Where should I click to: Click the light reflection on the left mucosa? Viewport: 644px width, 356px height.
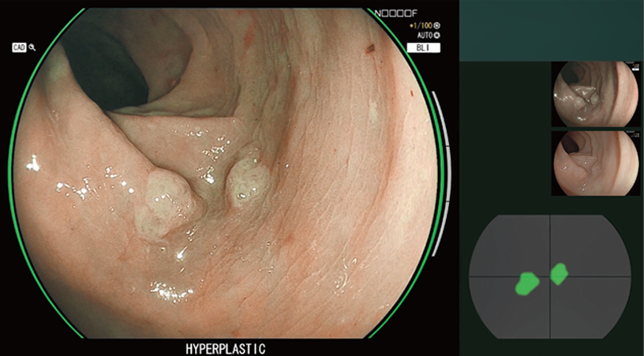tap(33, 163)
